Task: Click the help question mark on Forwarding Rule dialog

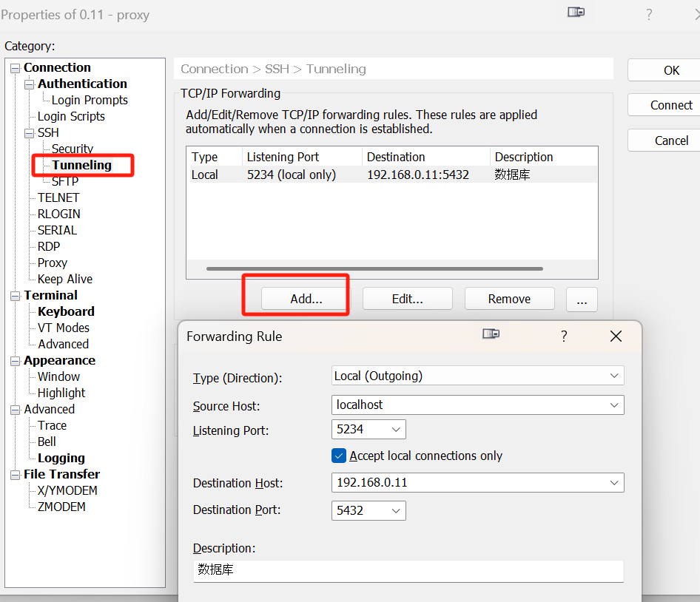Action: pyautogui.click(x=563, y=335)
